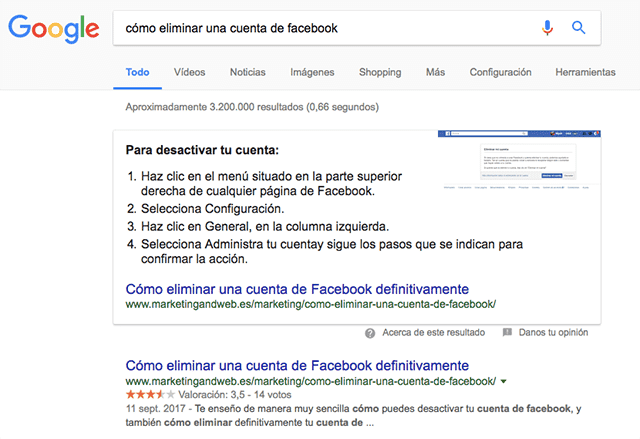The height and width of the screenshot is (439, 640).
Task: Select the Todo tab
Action: 138,72
